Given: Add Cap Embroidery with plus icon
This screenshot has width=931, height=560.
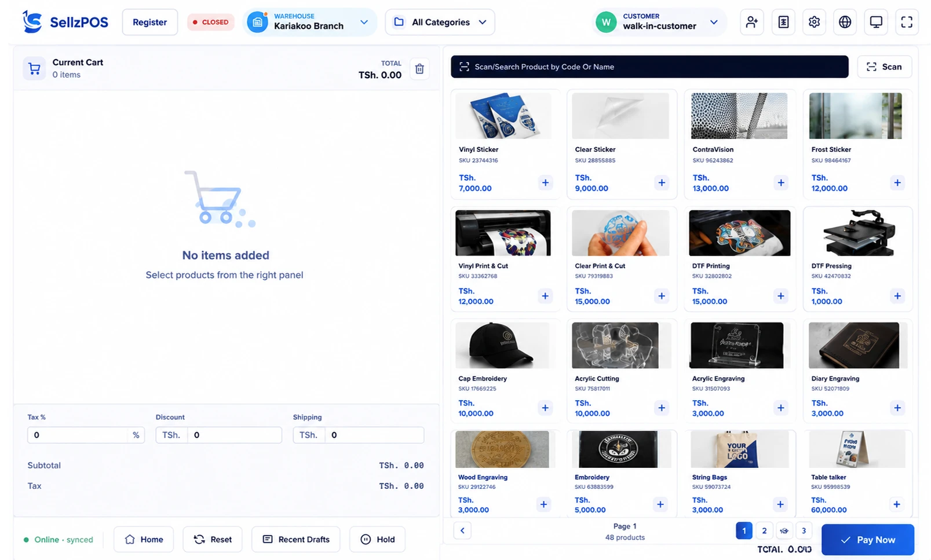Looking at the screenshot, I should pyautogui.click(x=545, y=408).
